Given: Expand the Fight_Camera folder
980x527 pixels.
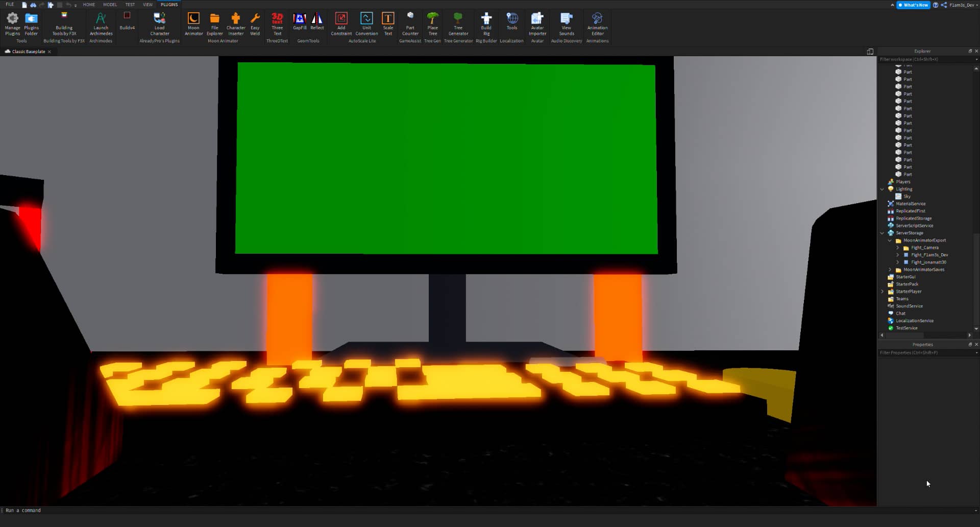Looking at the screenshot, I should click(898, 248).
